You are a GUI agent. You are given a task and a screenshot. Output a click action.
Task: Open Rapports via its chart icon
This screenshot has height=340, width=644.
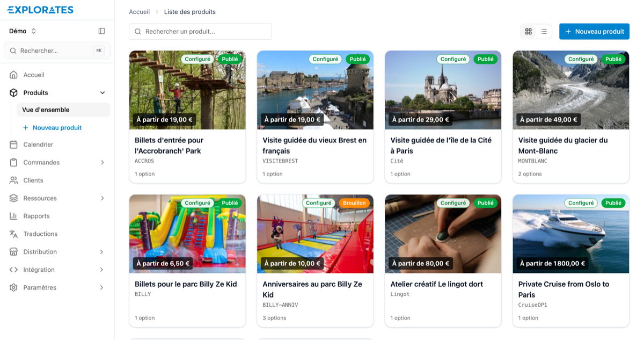[x=13, y=216]
